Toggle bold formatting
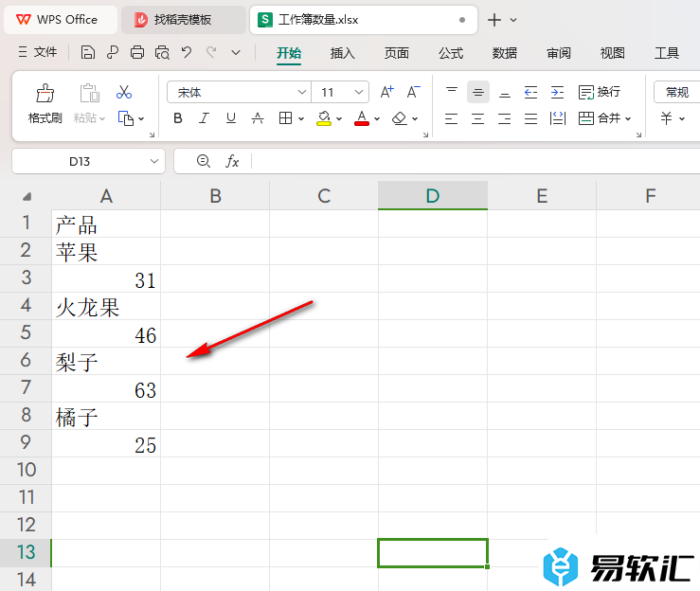Image resolution: width=700 pixels, height=591 pixels. coord(178,118)
